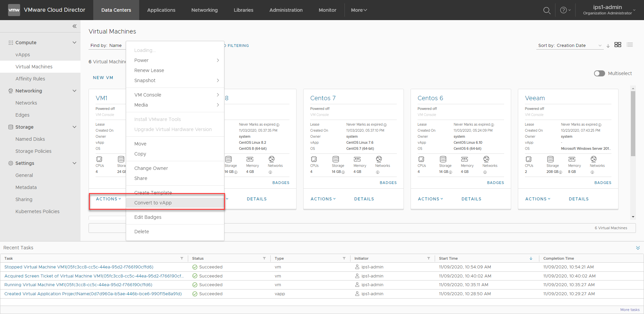Open the Sort by Creation Date dropdown

point(570,46)
